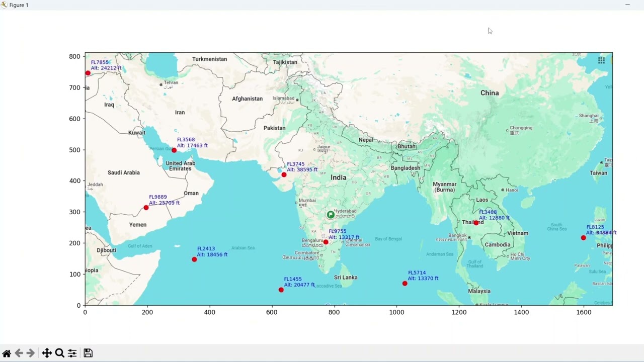Screen dimensions: 644x362
Task: Click the red marker for flight FL8125
Action: 583,238
